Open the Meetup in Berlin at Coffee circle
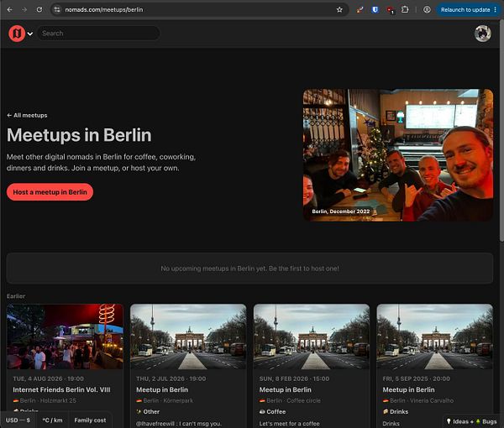 coord(285,389)
